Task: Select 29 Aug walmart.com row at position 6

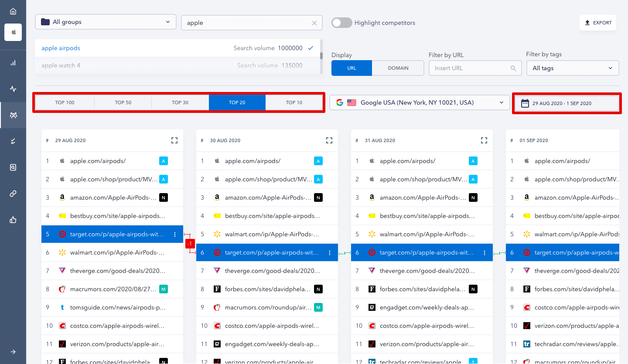Action: click(x=112, y=252)
